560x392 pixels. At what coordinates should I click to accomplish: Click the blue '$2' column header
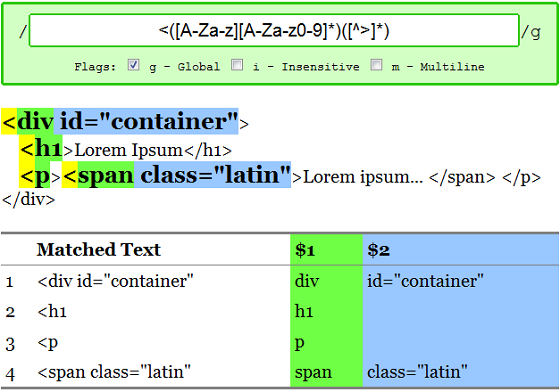(x=461, y=250)
